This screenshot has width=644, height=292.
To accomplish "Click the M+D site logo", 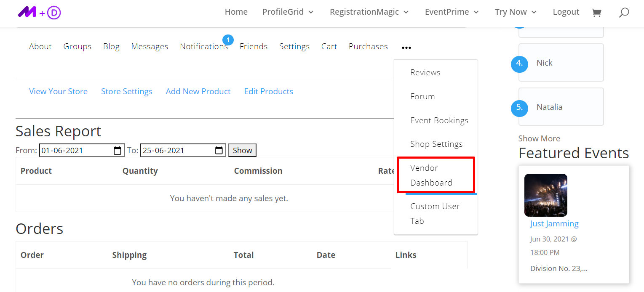I will [x=39, y=13].
